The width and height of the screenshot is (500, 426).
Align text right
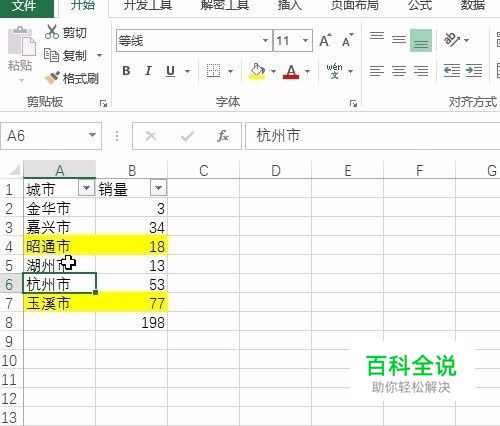coord(421,71)
